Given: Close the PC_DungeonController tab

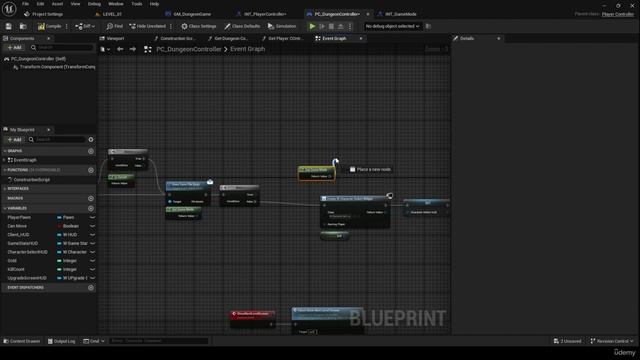Looking at the screenshot, I should tap(368, 14).
